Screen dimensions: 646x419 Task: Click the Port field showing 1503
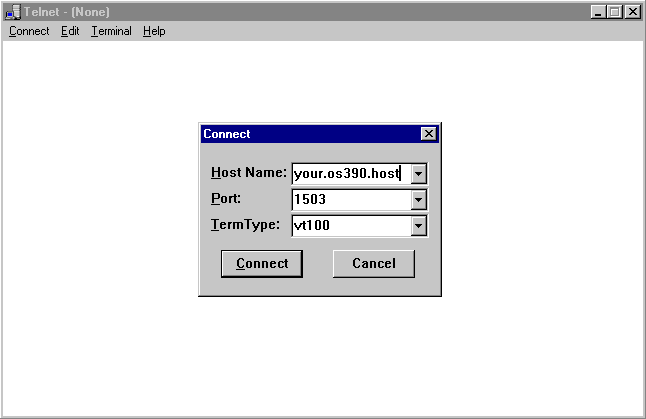[350, 200]
